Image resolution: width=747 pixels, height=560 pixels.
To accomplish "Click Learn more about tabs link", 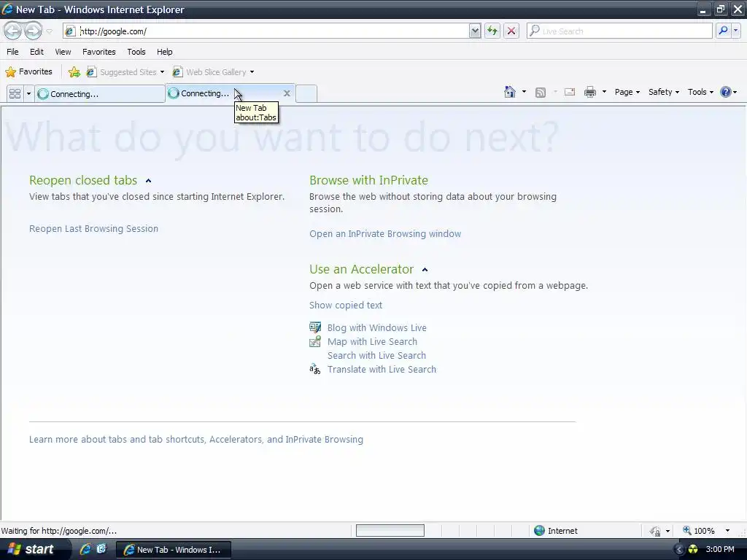I will [x=196, y=440].
